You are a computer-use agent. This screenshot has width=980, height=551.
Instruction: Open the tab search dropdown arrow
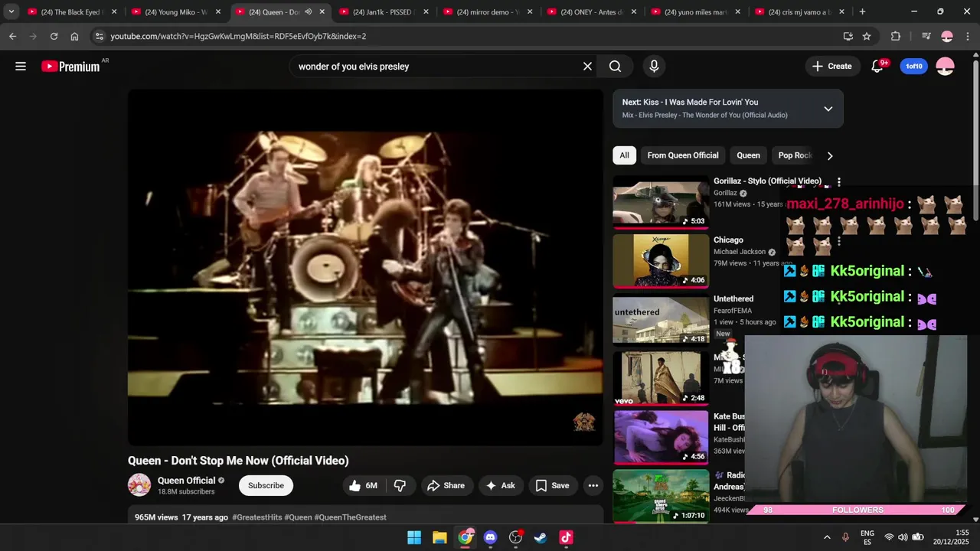click(x=11, y=11)
